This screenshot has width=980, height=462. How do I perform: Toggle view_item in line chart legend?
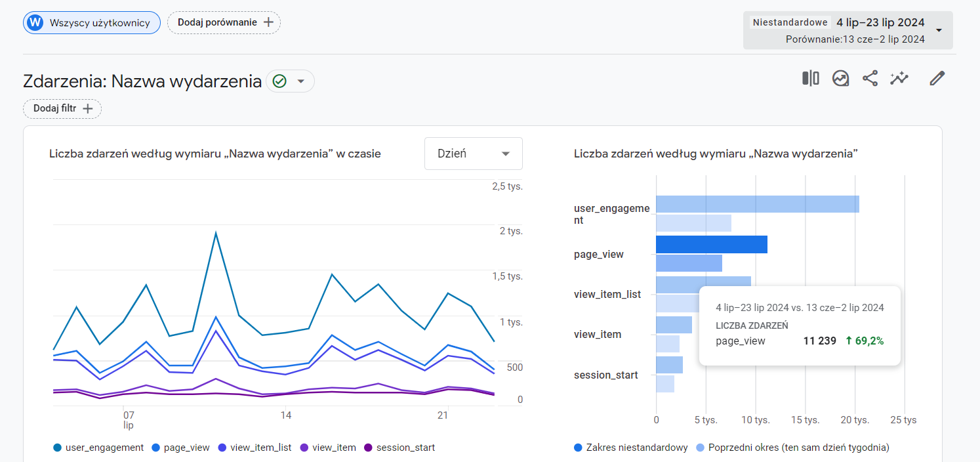[x=328, y=448]
